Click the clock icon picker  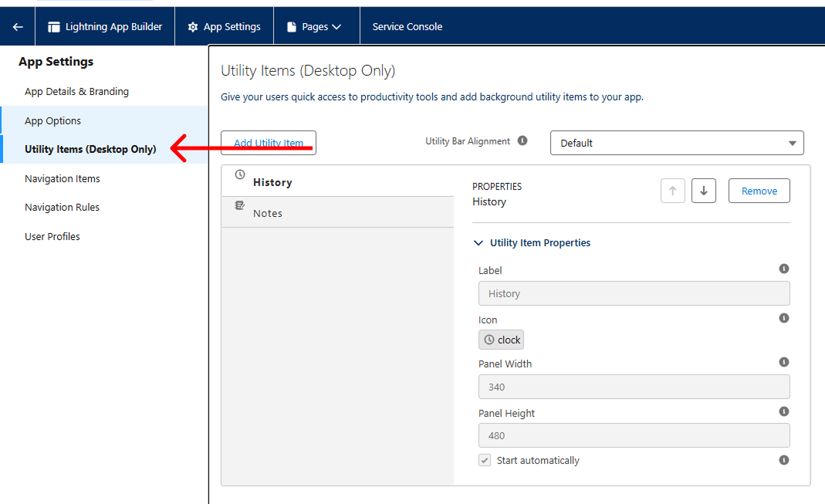[502, 340]
